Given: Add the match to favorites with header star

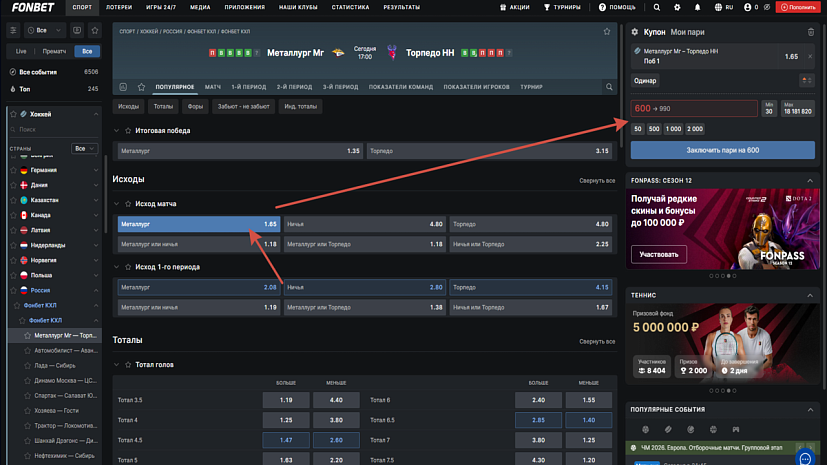Looking at the screenshot, I should pyautogui.click(x=606, y=31).
